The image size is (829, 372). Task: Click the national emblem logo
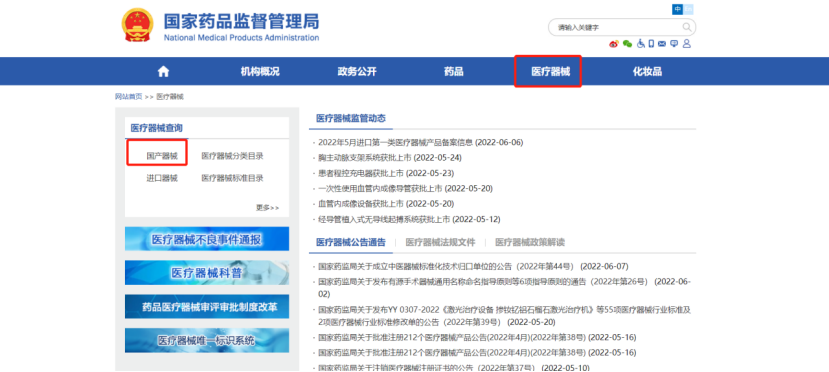[137, 25]
